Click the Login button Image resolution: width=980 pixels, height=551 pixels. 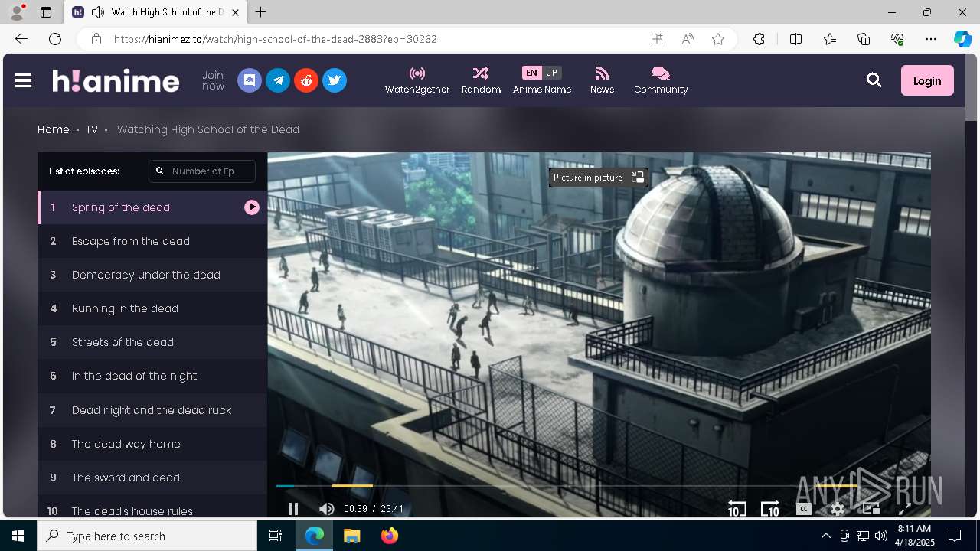tap(927, 80)
